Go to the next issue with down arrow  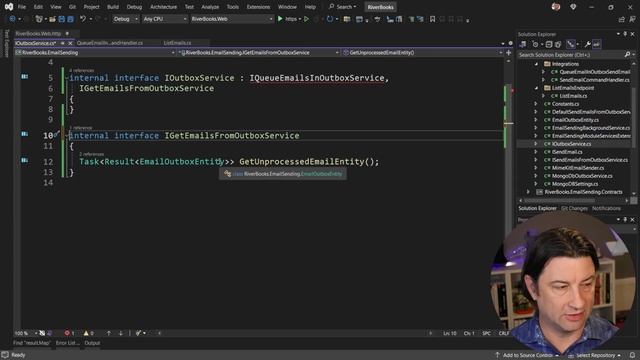(121, 333)
